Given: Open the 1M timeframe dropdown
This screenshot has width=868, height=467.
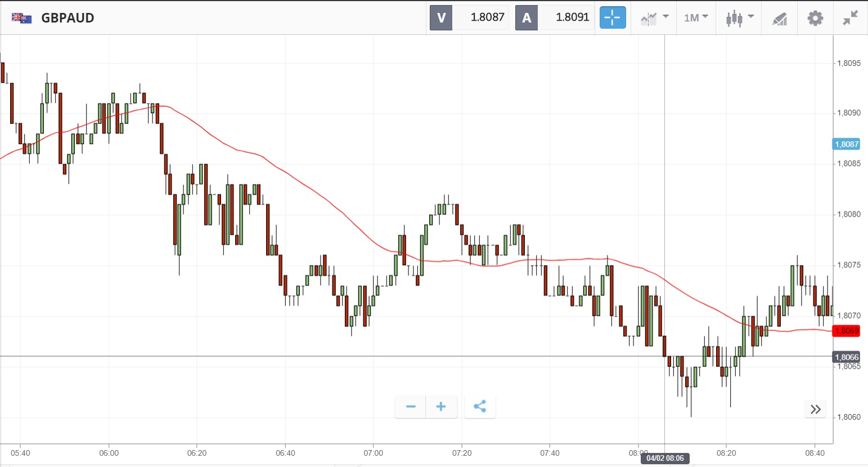Looking at the screenshot, I should coord(696,18).
